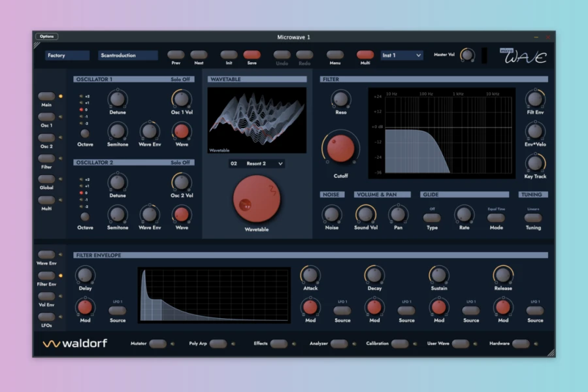Switch to the Osc 2 page
This screenshot has width=588, height=392.
click(x=46, y=138)
